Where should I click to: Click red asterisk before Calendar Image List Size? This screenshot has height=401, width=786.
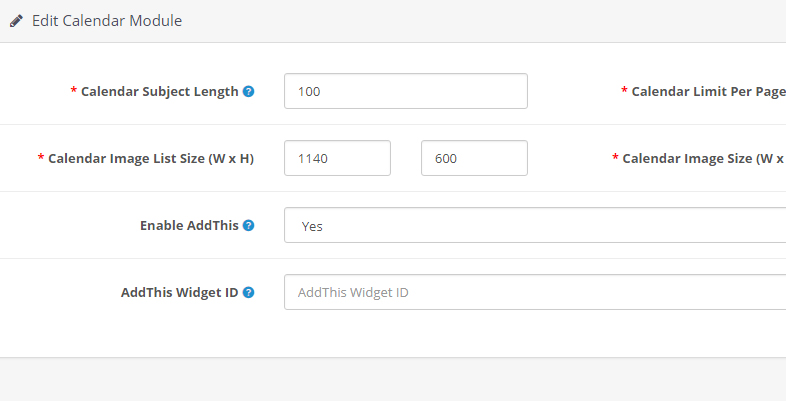point(41,159)
